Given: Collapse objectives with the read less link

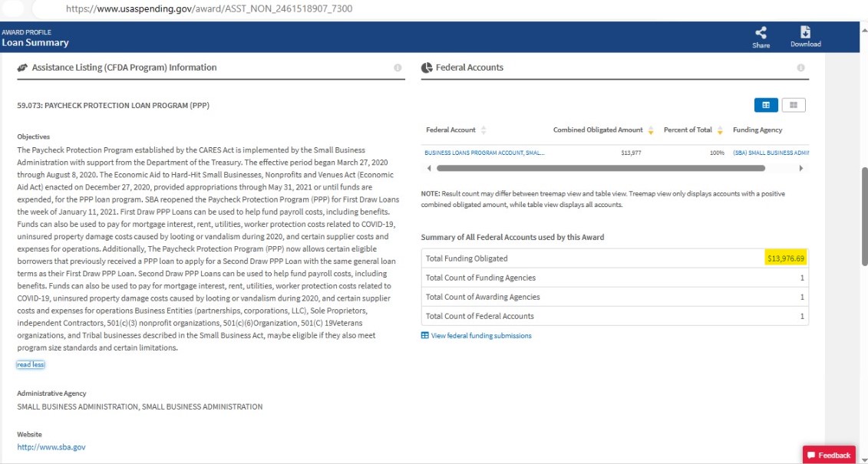Looking at the screenshot, I should point(31,364).
